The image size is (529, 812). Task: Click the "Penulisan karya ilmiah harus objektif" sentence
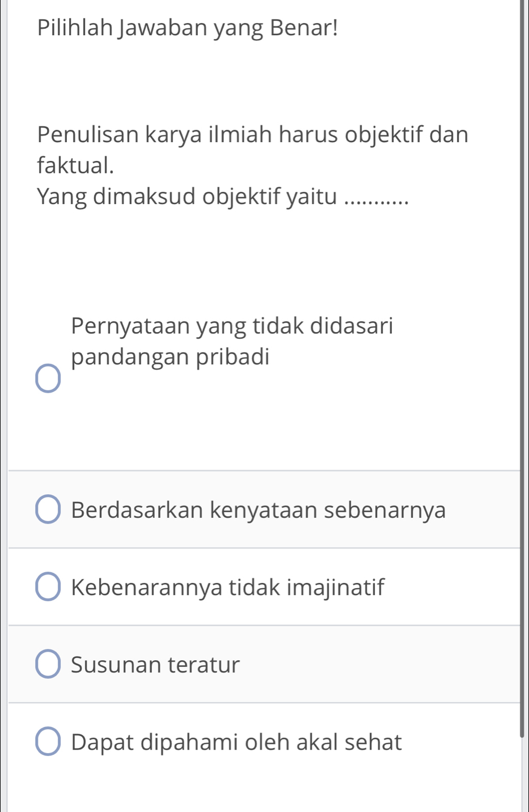pos(252,135)
